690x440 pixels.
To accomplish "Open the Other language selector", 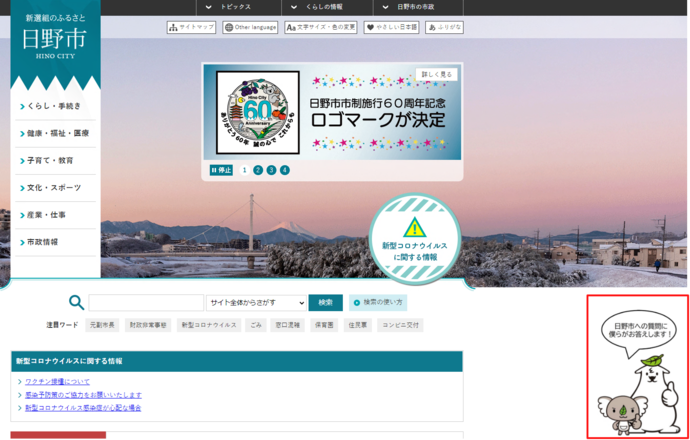I will (x=250, y=27).
